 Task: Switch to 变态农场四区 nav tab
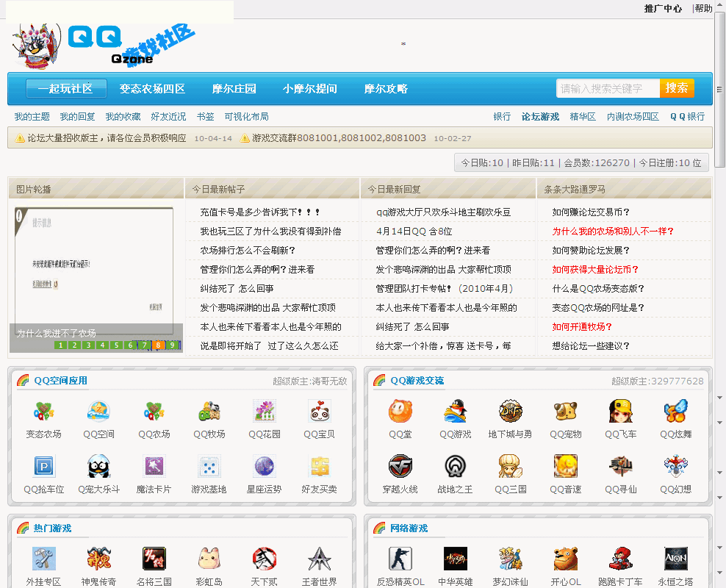pyautogui.click(x=152, y=88)
